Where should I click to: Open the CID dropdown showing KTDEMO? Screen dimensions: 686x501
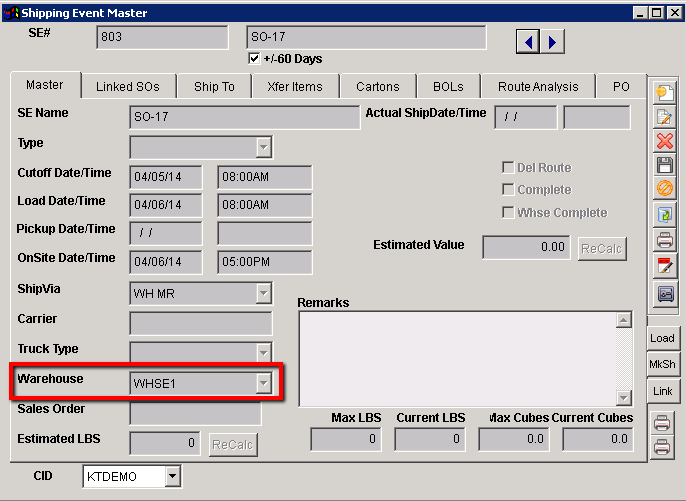[x=172, y=477]
